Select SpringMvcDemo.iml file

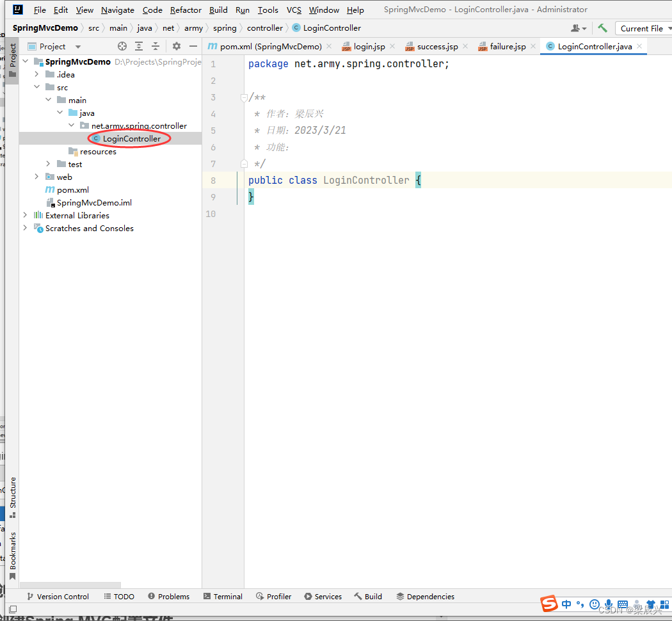click(94, 203)
